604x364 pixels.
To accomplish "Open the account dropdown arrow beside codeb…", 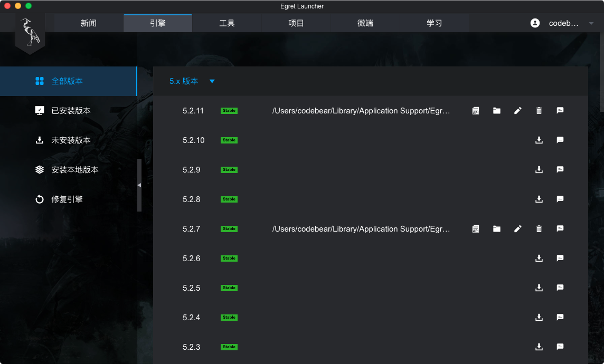I will click(591, 23).
